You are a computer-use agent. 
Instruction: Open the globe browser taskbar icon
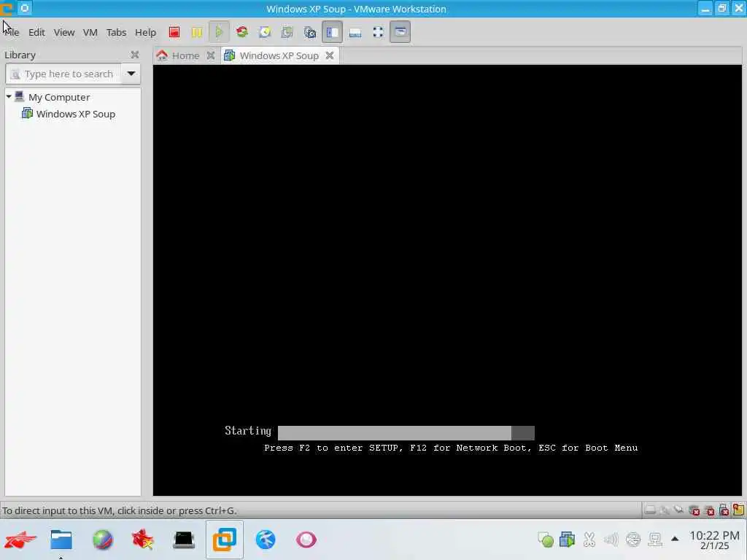(x=102, y=540)
